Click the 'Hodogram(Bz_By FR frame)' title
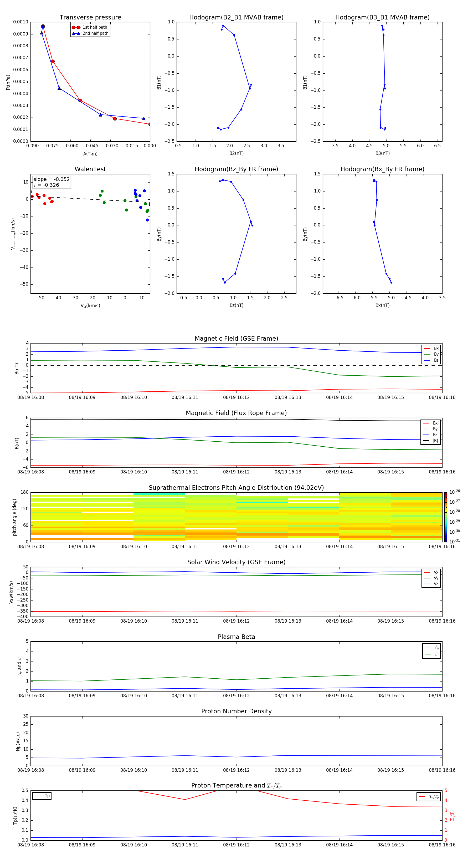The height and width of the screenshot is (868, 473). click(x=236, y=169)
